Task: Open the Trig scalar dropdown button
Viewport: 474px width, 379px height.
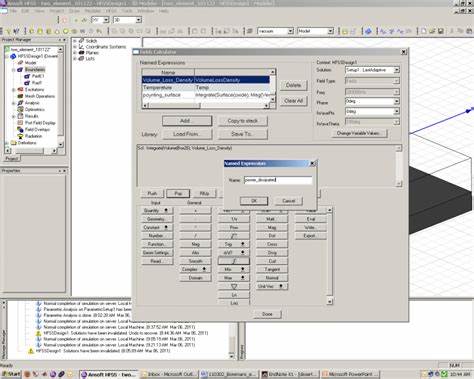Action: (x=234, y=244)
